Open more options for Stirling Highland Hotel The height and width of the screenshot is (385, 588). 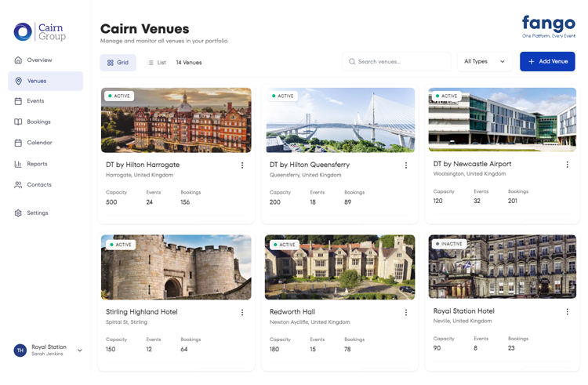(242, 312)
